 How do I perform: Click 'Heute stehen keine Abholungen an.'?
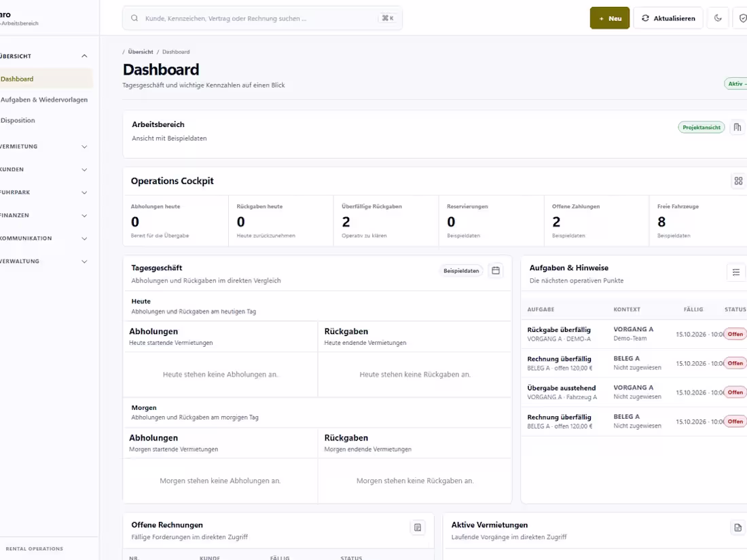coord(220,375)
